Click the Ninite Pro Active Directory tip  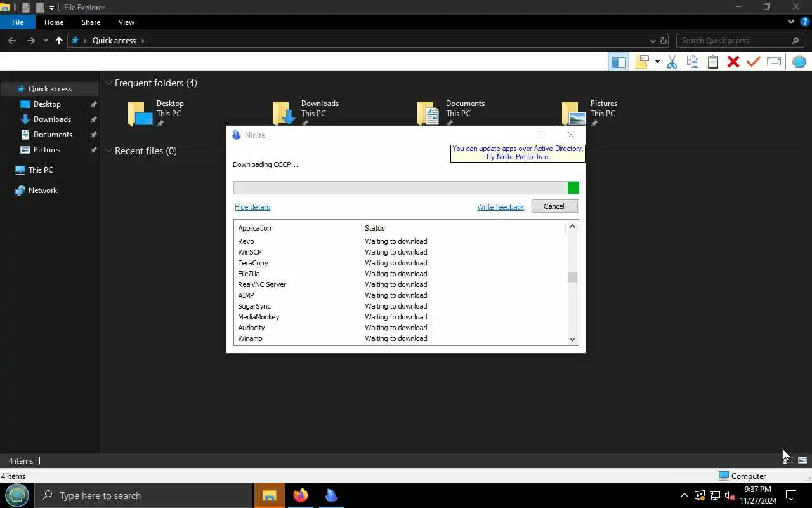click(x=517, y=153)
